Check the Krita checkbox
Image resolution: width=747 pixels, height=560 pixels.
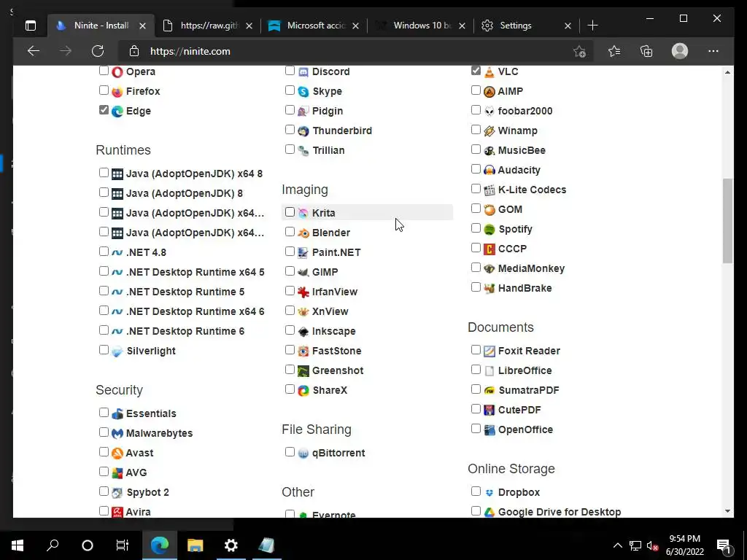click(x=290, y=212)
